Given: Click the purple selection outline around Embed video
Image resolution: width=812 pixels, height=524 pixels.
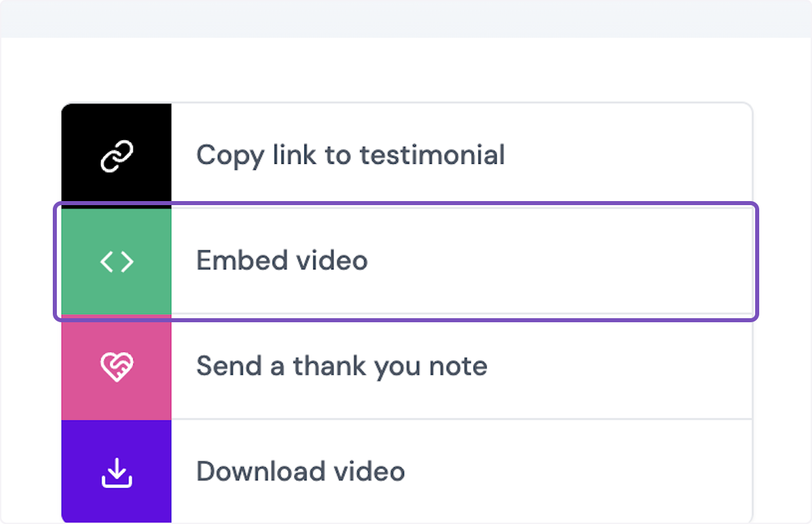Looking at the screenshot, I should coord(406,202).
